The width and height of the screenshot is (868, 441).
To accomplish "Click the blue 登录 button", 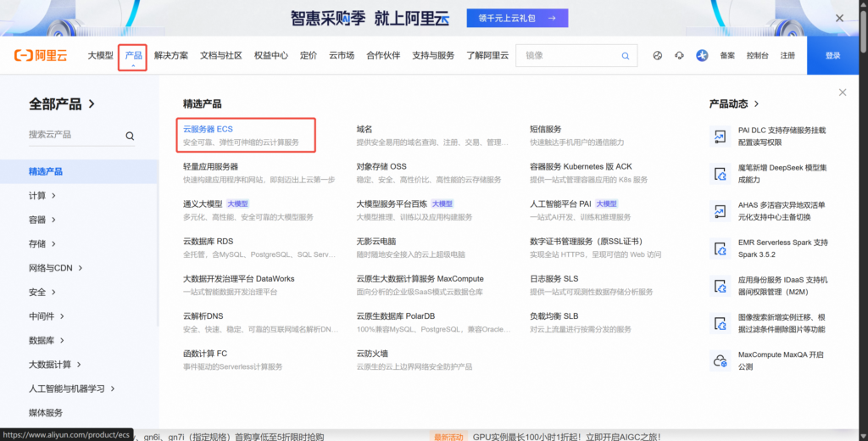I will coord(832,56).
